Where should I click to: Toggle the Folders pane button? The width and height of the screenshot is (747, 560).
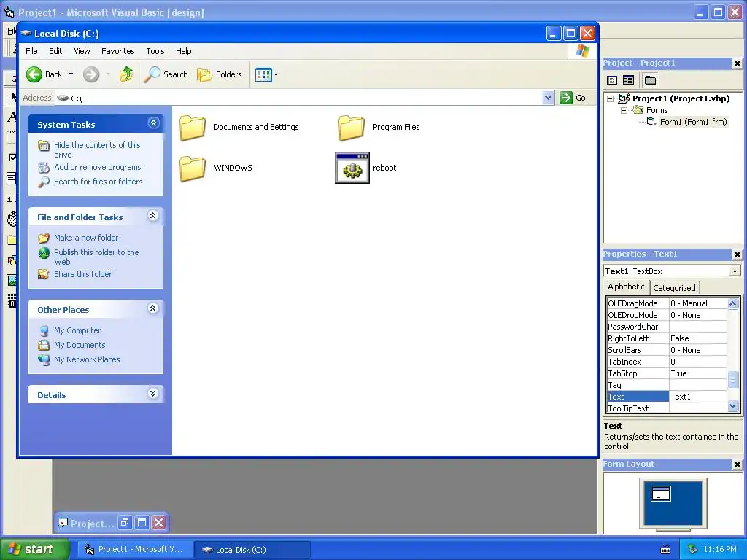point(220,74)
